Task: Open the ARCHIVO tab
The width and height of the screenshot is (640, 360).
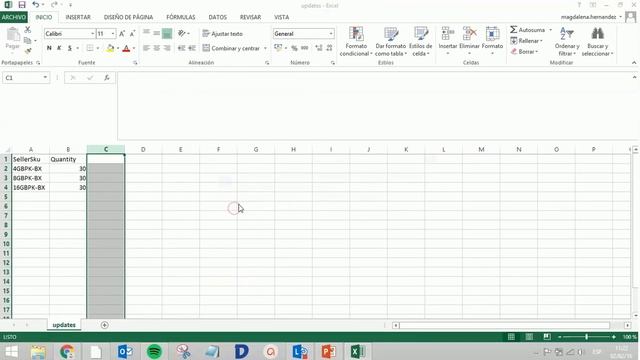Action: pos(14,17)
